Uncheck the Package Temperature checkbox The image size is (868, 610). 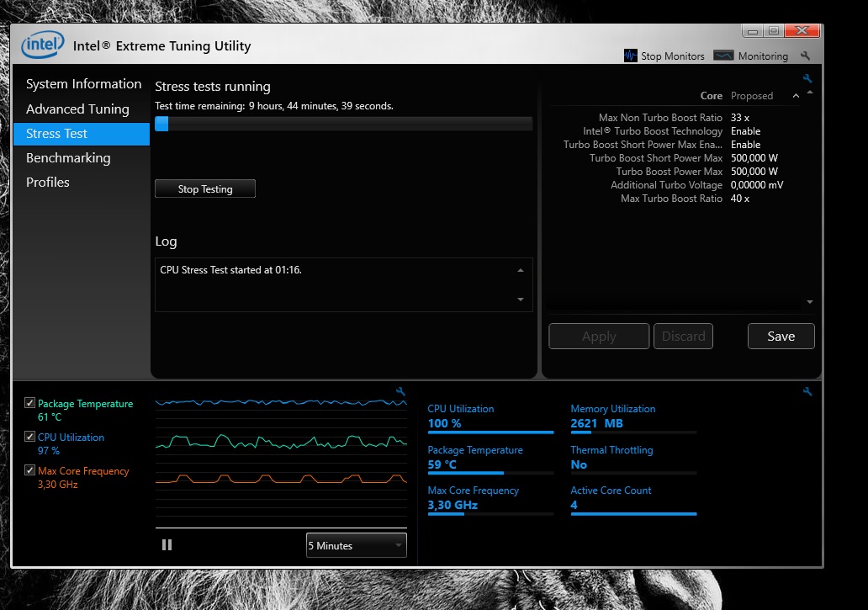point(30,403)
